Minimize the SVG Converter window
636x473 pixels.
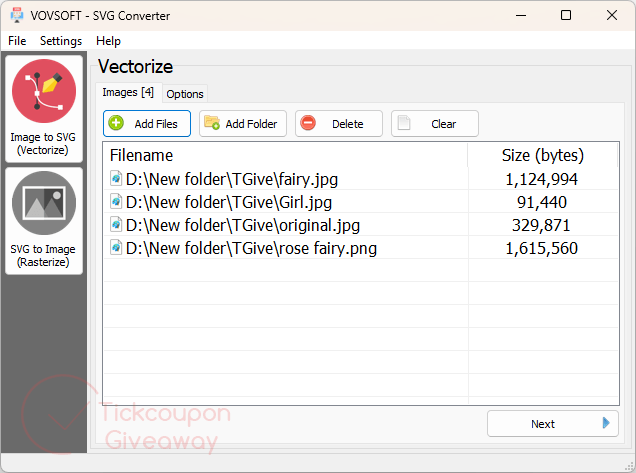(x=521, y=15)
